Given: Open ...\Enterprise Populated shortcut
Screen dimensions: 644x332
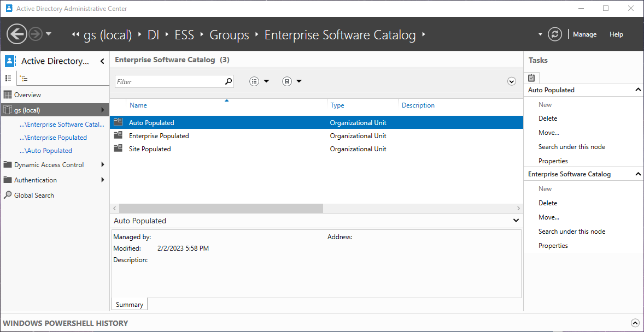Looking at the screenshot, I should click(x=53, y=138).
